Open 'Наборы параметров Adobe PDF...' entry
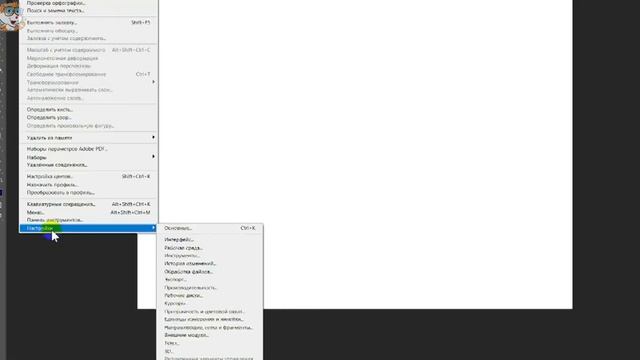The image size is (640, 360). tap(88, 149)
